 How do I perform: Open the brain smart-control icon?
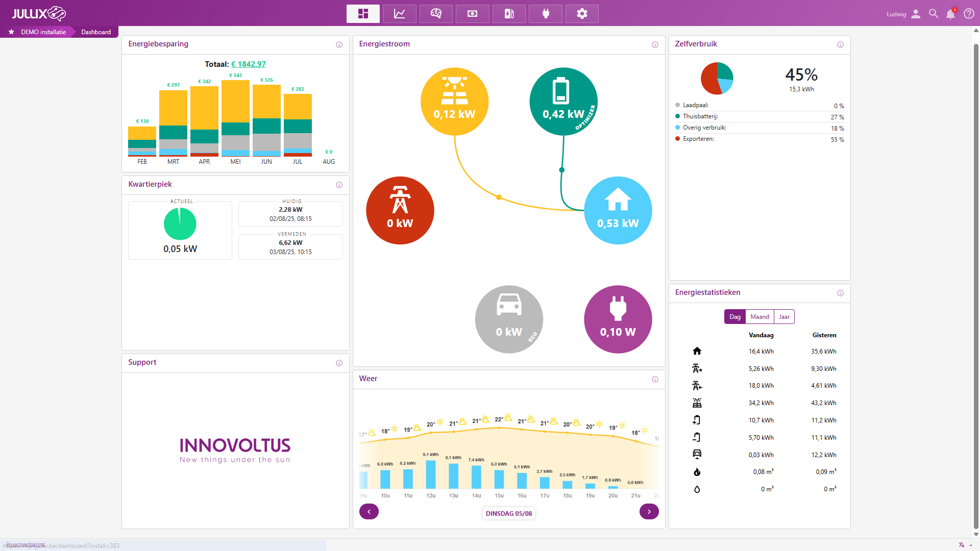point(436,14)
